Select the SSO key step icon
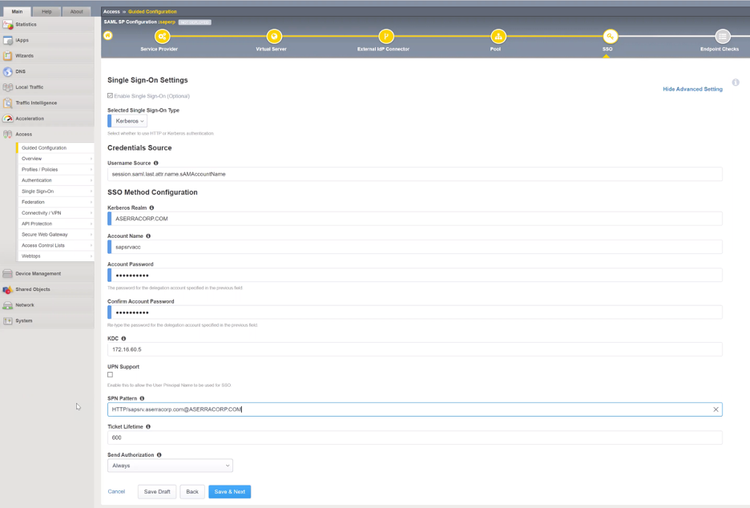750x508 pixels. [x=610, y=36]
